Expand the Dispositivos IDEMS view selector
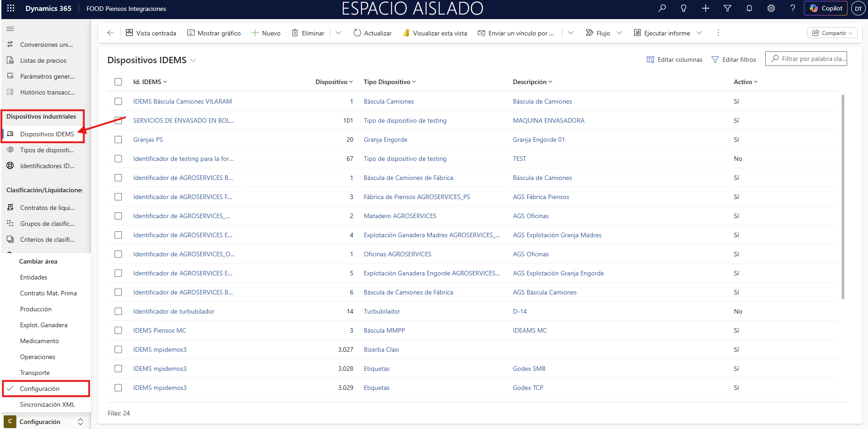Image resolution: width=868 pixels, height=429 pixels. tap(193, 60)
